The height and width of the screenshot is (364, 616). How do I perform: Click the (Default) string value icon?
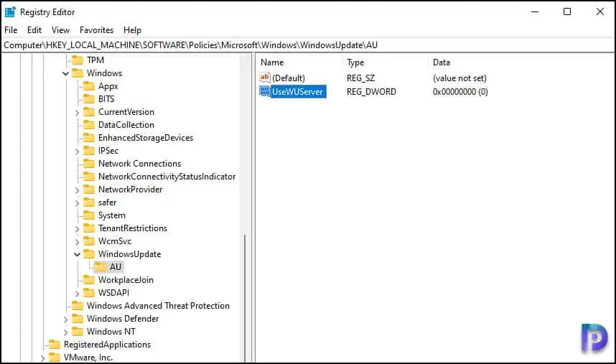pos(265,78)
